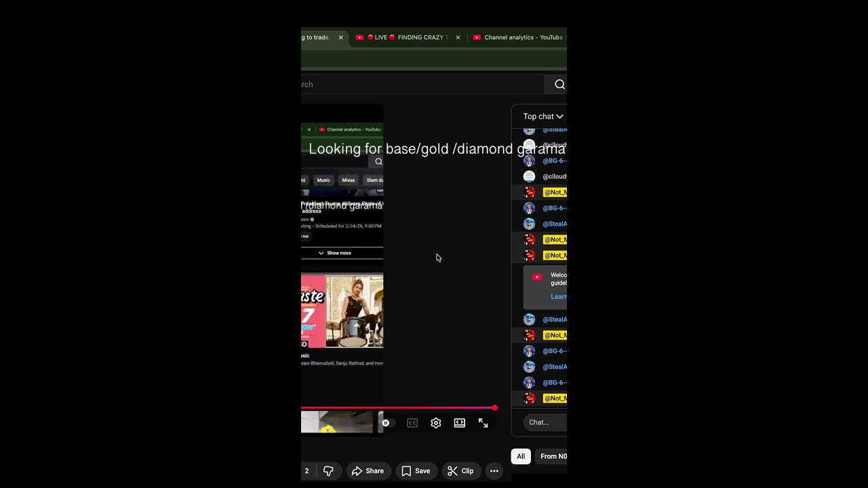The height and width of the screenshot is (488, 868).
Task: Click the Mixes chip inside the streamed video
Action: [x=349, y=180]
